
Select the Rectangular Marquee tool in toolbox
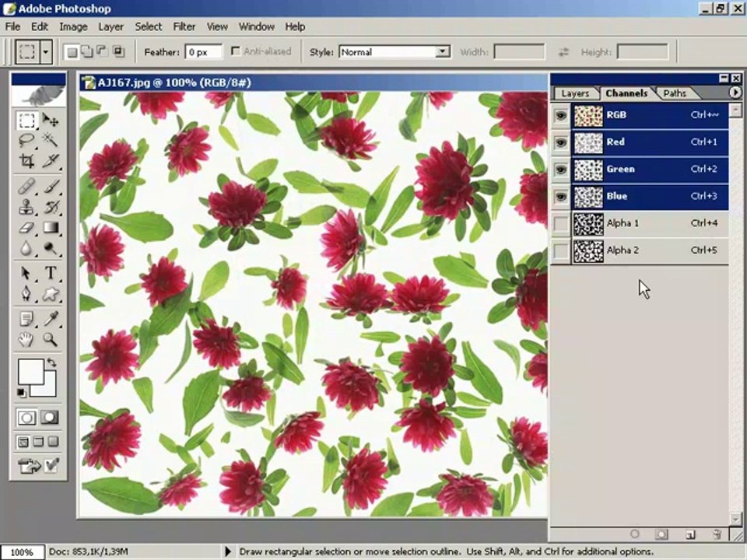point(26,121)
